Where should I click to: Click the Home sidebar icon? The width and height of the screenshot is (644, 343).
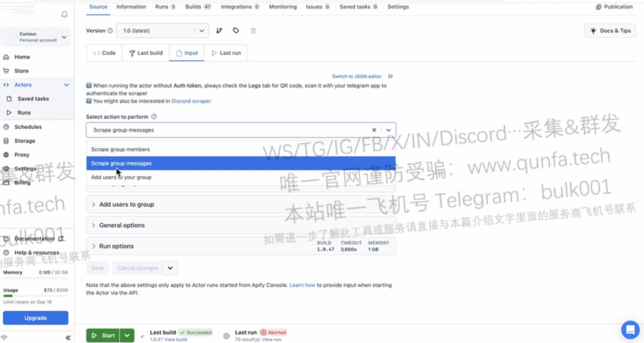tap(6, 57)
